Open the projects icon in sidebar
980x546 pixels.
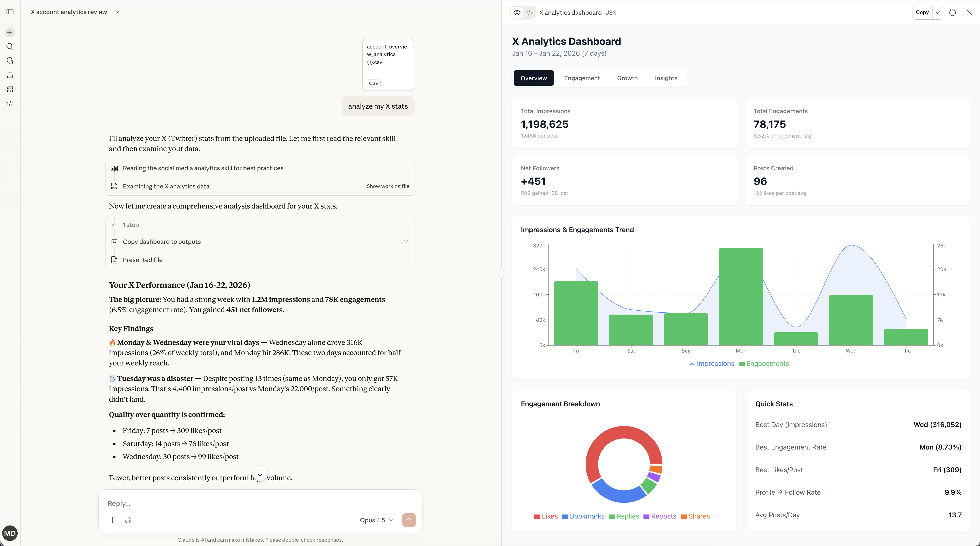pyautogui.click(x=10, y=75)
